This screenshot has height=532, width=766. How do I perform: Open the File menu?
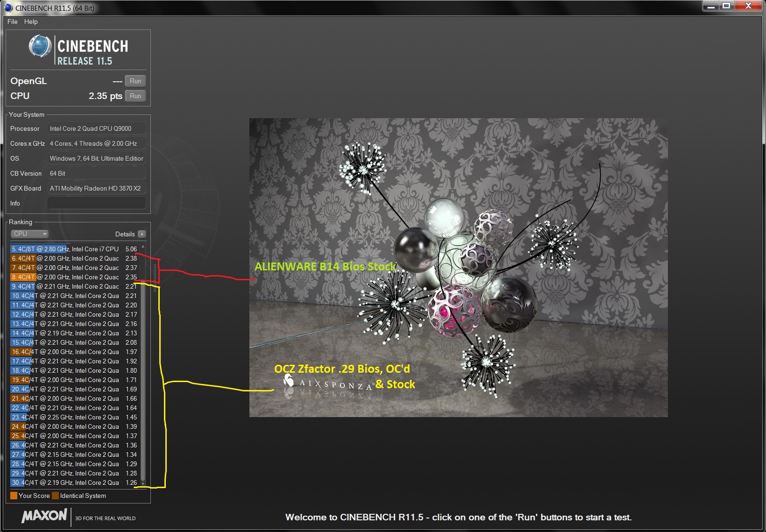click(13, 21)
